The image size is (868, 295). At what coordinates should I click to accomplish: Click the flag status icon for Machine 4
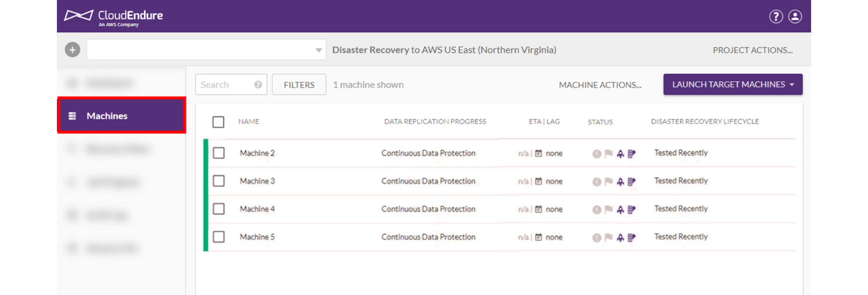(608, 209)
